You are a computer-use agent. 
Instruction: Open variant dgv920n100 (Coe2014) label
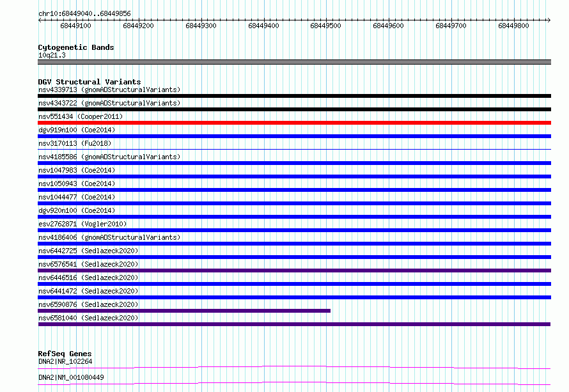(77, 210)
